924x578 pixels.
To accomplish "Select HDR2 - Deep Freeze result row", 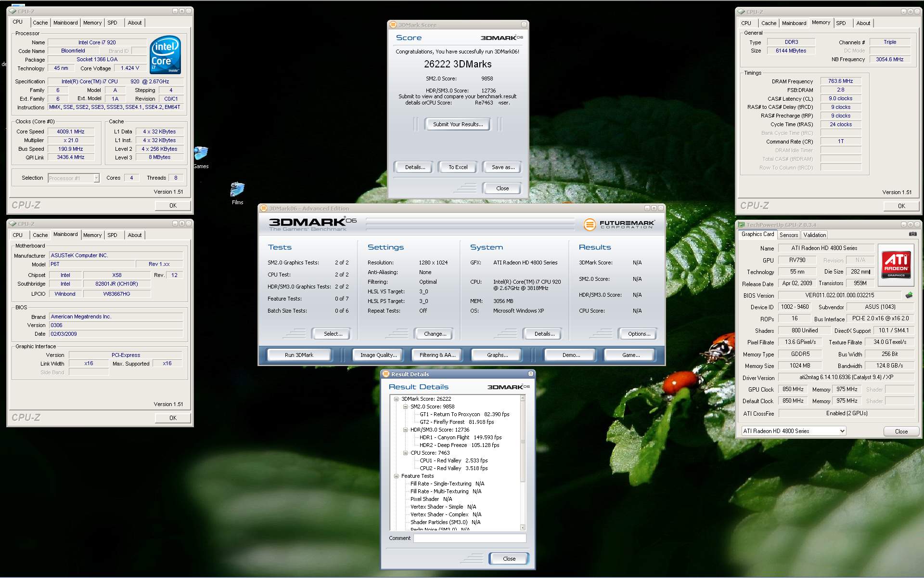I will (x=459, y=445).
